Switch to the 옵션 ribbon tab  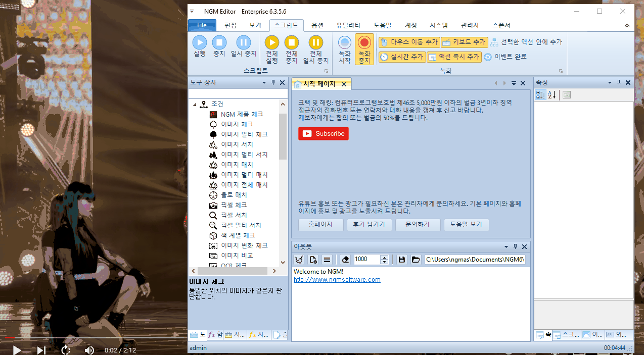coord(317,25)
